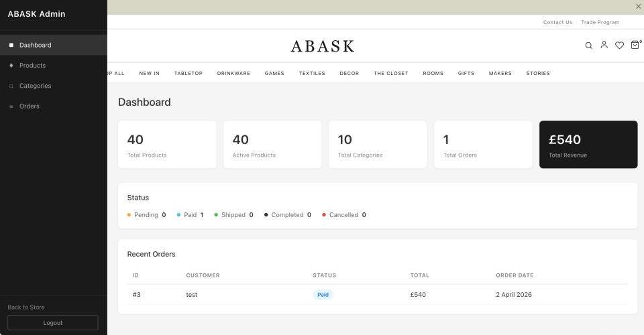This screenshot has height=335, width=644.
Task: Dismiss the top banner with X
Action: tap(638, 7)
